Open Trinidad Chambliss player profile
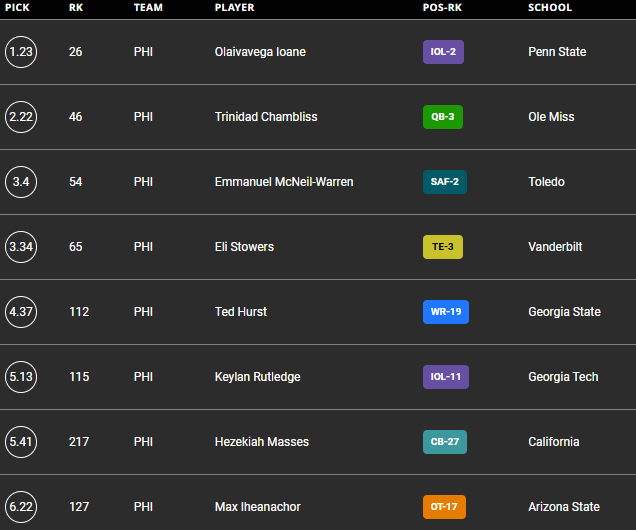This screenshot has width=636, height=530. pyautogui.click(x=266, y=117)
